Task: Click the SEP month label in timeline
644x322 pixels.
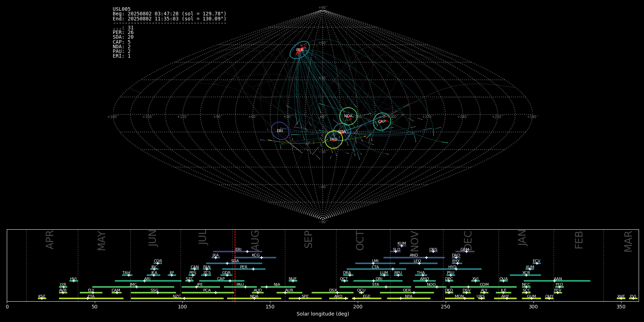Action: tap(308, 239)
